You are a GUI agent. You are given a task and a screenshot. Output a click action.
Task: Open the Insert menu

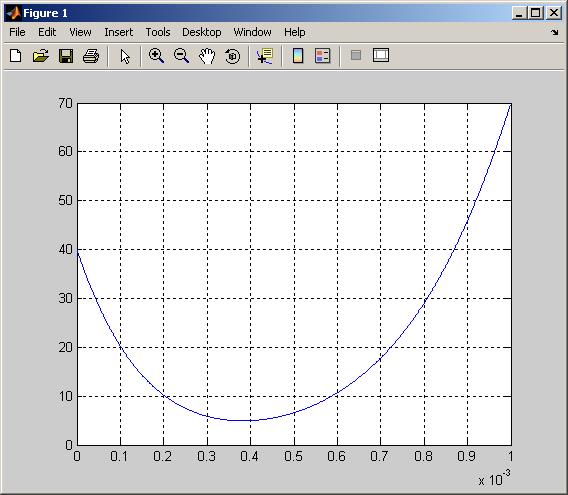click(118, 32)
